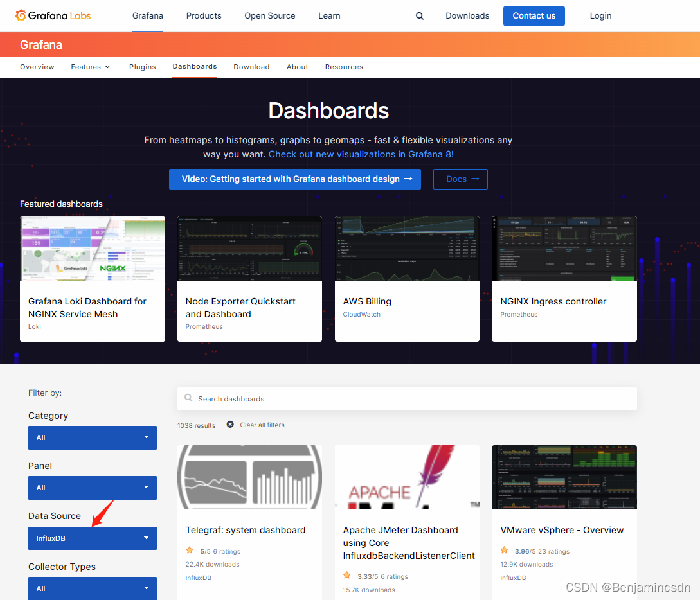Open the Resources tab
The image size is (700, 600).
(x=344, y=67)
